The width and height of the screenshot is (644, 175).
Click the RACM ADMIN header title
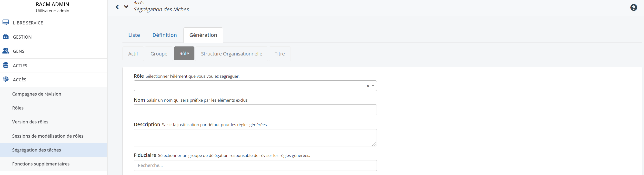pos(52,4)
